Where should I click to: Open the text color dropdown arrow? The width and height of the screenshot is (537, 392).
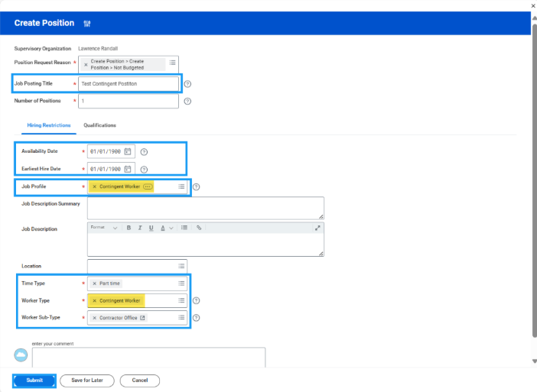click(171, 228)
